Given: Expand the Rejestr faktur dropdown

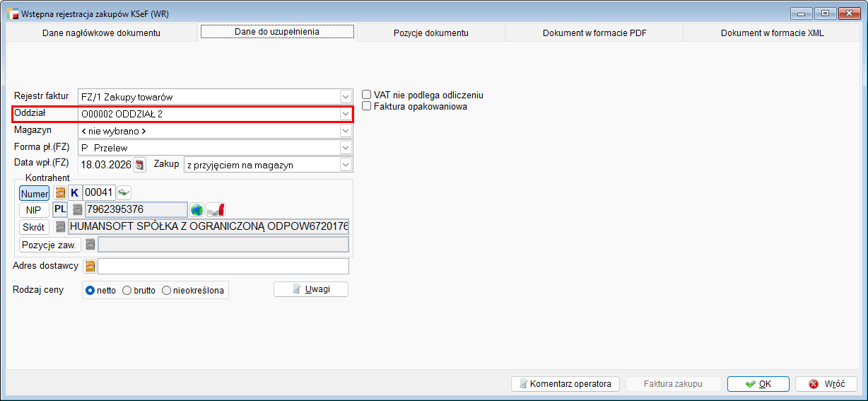Looking at the screenshot, I should point(345,97).
